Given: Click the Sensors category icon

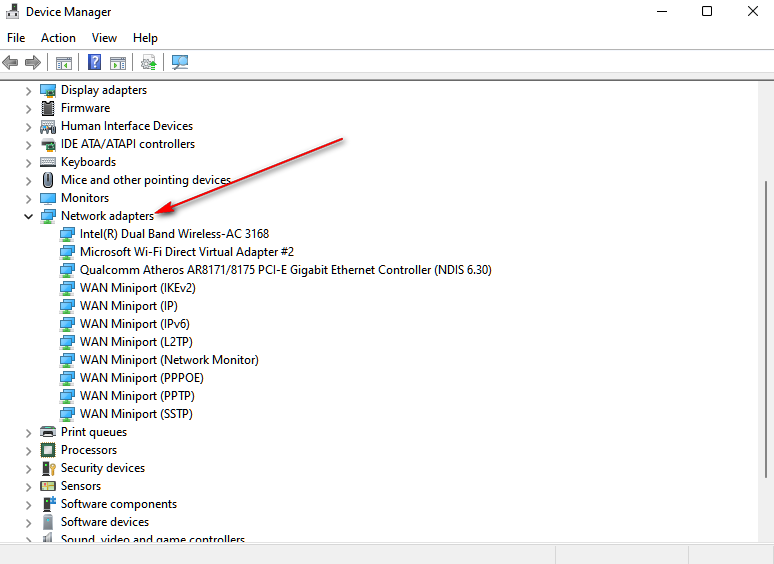Looking at the screenshot, I should (48, 486).
